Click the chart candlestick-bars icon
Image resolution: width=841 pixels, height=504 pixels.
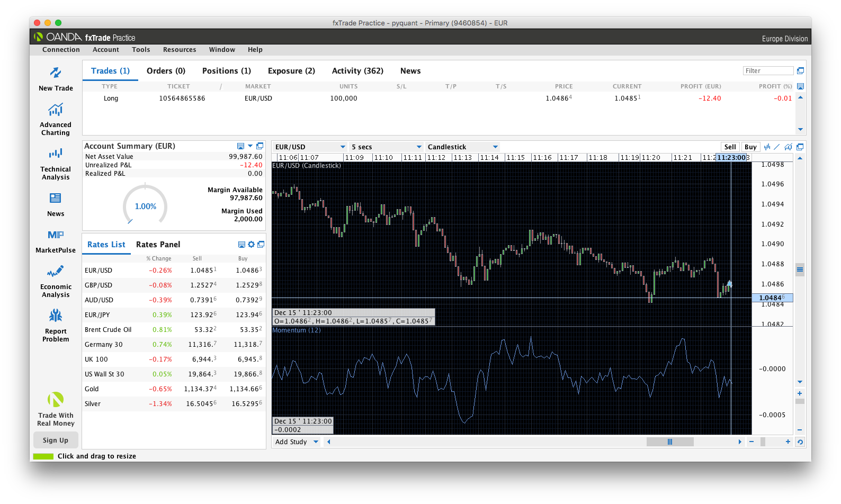[x=767, y=147]
